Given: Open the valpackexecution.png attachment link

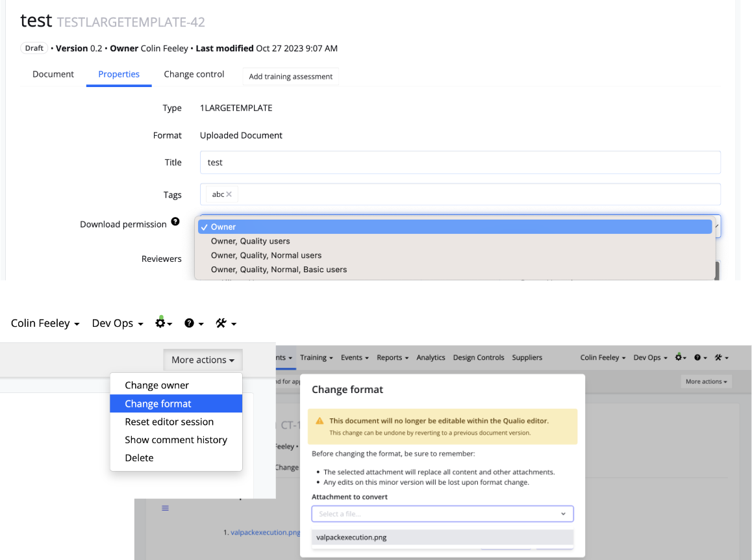Looking at the screenshot, I should [x=265, y=532].
